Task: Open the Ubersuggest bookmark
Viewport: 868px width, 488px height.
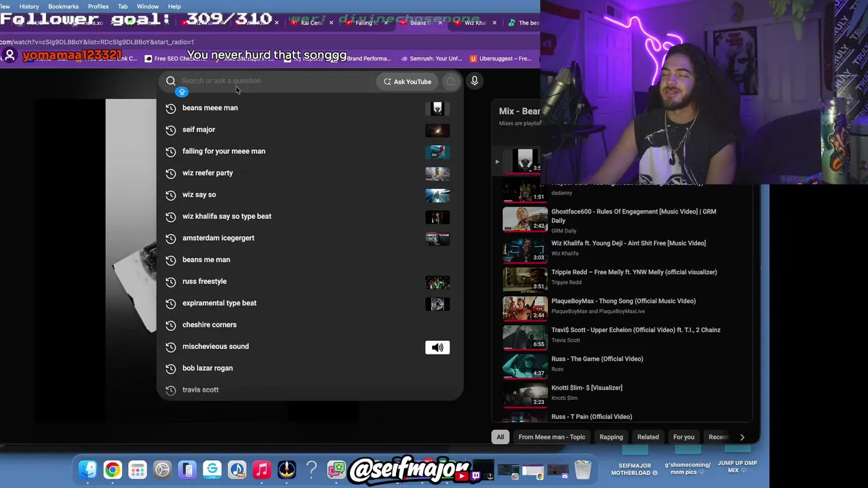Action: tap(500, 58)
